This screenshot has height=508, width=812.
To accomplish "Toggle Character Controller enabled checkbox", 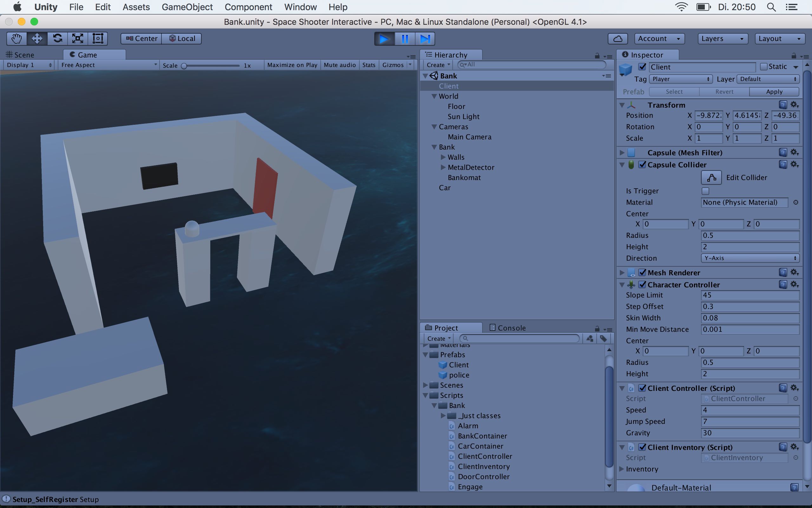I will [x=642, y=284].
